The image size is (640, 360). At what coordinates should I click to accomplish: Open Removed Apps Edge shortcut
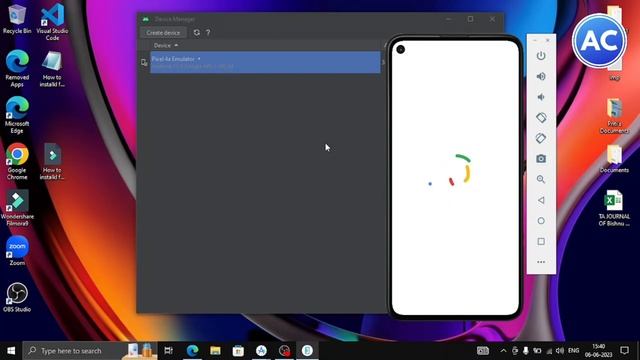(17, 68)
